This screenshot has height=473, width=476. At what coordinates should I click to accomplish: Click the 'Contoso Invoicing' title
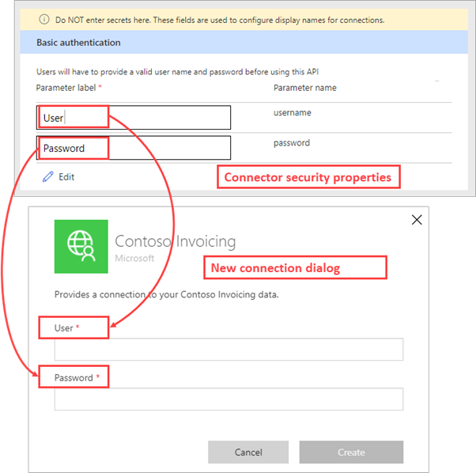coord(176,242)
